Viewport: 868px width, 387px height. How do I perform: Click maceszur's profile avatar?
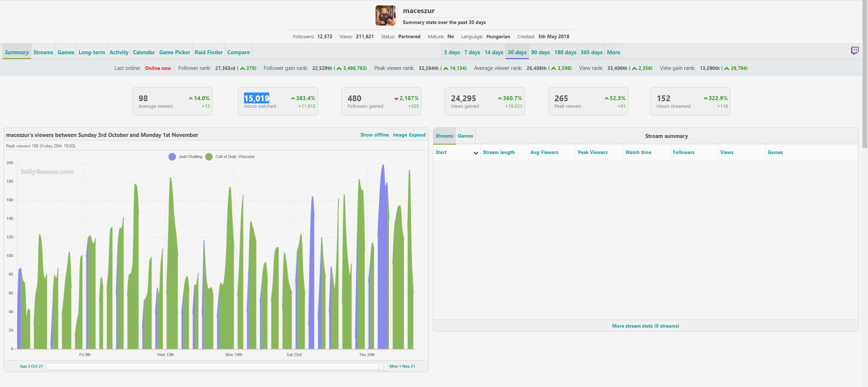[x=385, y=16]
